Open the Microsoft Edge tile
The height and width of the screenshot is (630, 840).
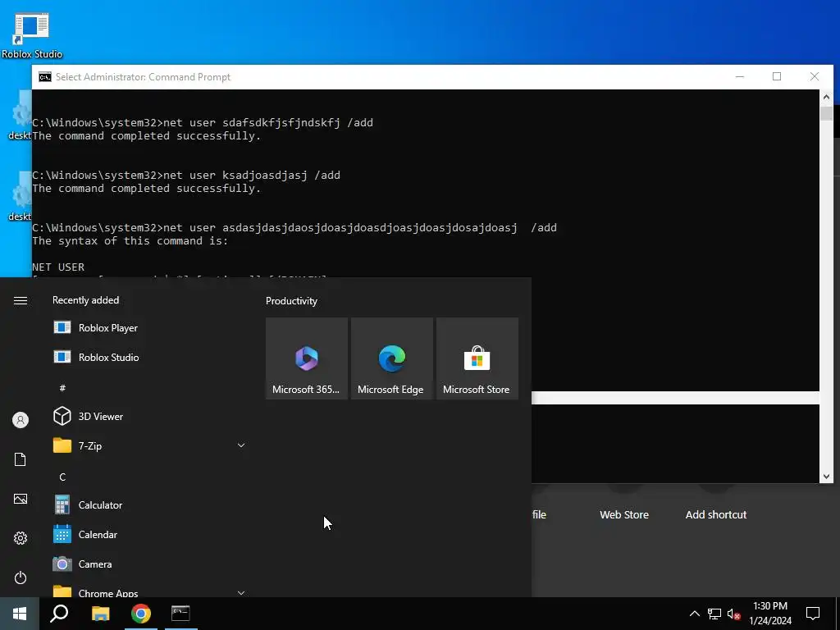point(391,358)
